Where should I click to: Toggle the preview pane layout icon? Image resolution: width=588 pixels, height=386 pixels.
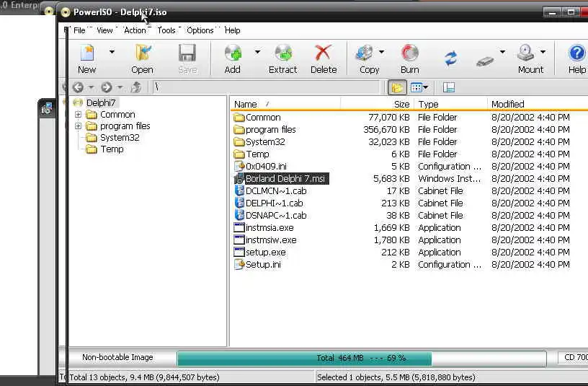click(x=449, y=87)
